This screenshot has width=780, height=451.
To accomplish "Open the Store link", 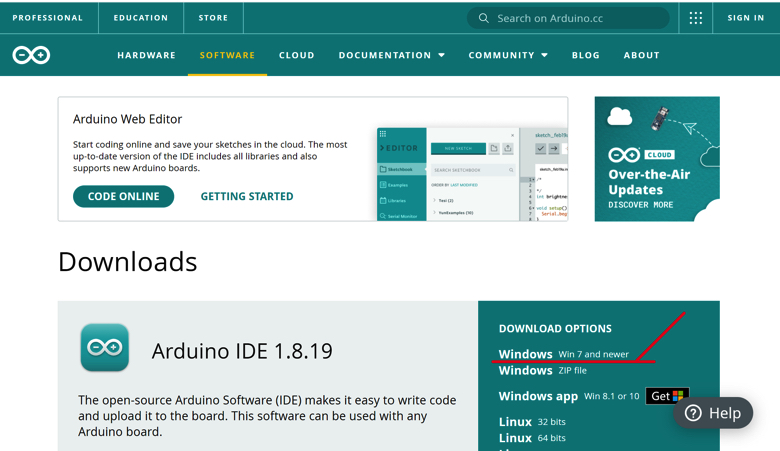I will coord(213,18).
